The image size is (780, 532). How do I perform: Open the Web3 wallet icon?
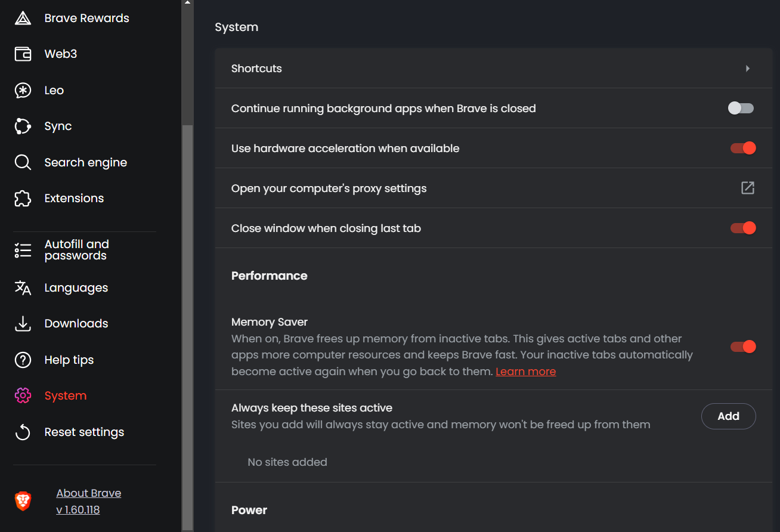23,54
